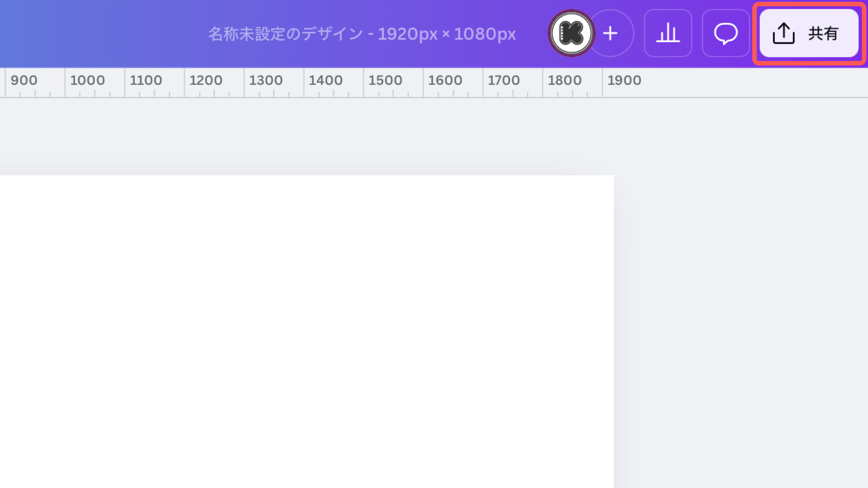Viewport: 868px width, 488px height.
Task: Open the analytics bar chart icon
Action: pyautogui.click(x=668, y=33)
